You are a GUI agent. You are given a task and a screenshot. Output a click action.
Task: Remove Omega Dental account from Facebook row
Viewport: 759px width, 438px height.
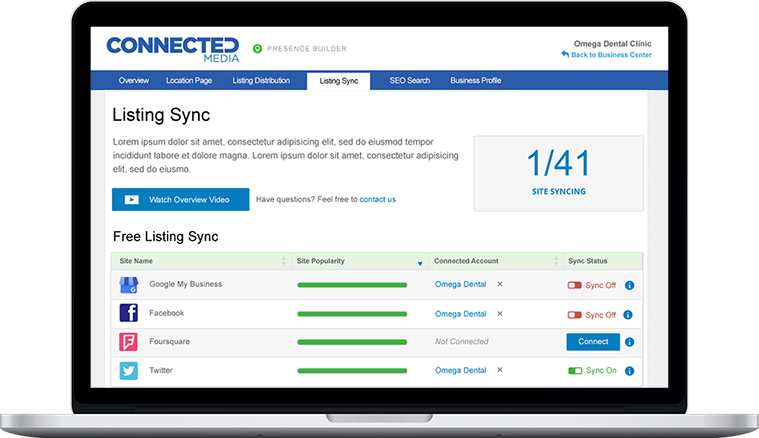[x=500, y=314]
